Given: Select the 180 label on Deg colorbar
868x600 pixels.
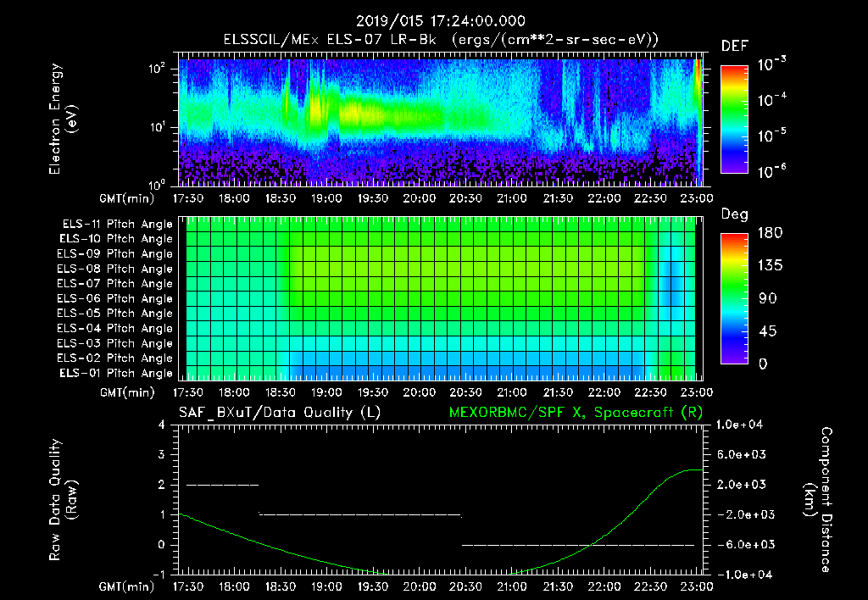Looking at the screenshot, I should [x=770, y=233].
